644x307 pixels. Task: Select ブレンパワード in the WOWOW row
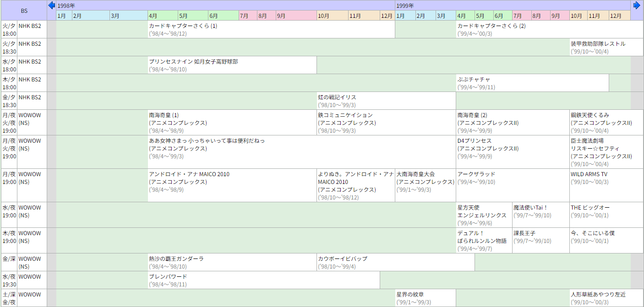click(x=168, y=277)
